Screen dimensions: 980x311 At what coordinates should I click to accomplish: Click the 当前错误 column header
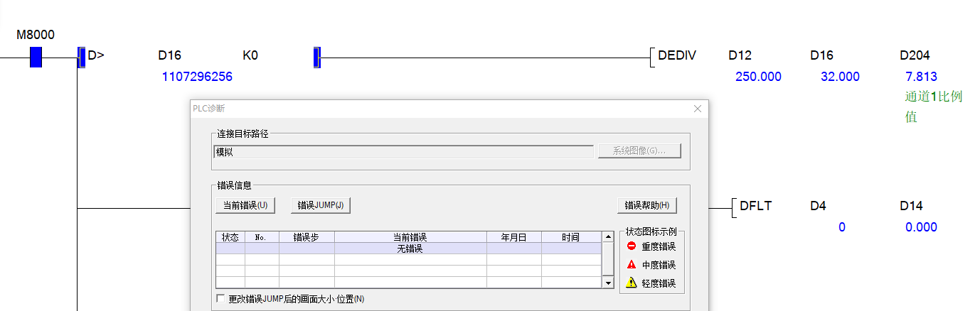click(410, 237)
